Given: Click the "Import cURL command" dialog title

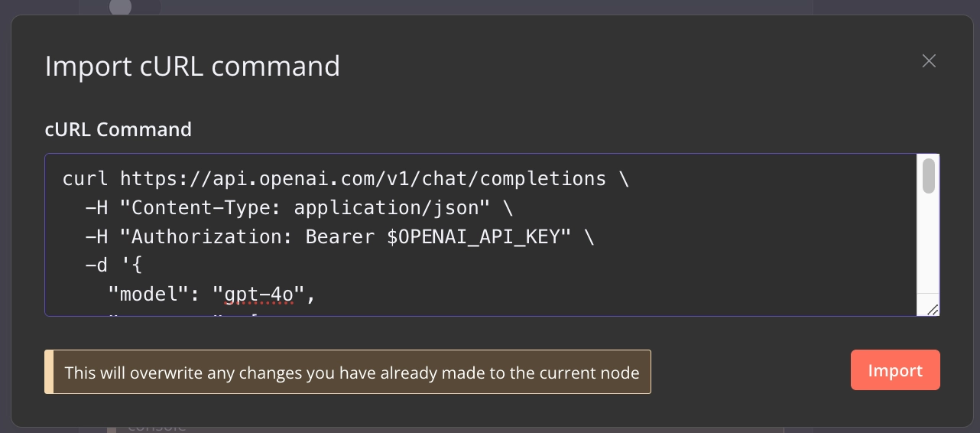Looking at the screenshot, I should pyautogui.click(x=193, y=66).
